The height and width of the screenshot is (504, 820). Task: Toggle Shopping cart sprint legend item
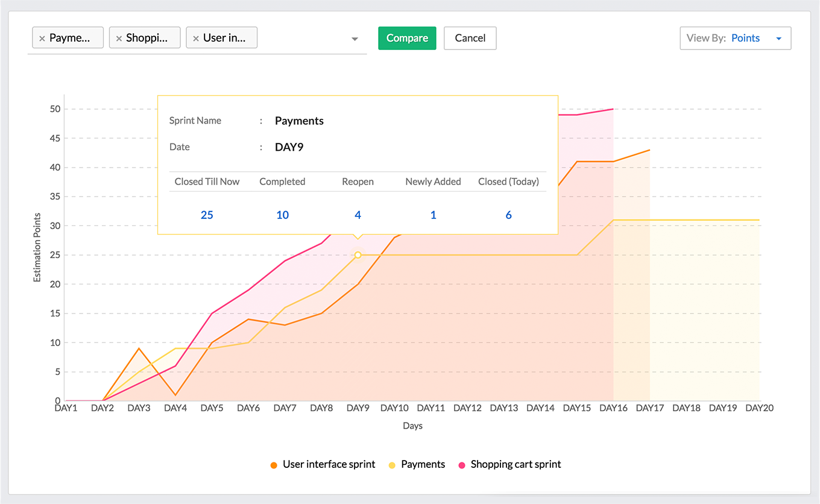(x=509, y=464)
